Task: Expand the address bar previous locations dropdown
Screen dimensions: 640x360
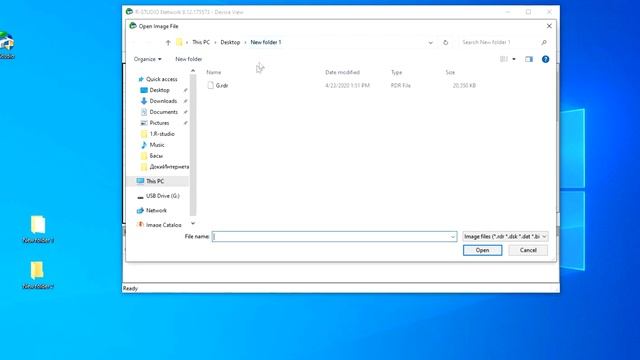Action: (x=430, y=42)
